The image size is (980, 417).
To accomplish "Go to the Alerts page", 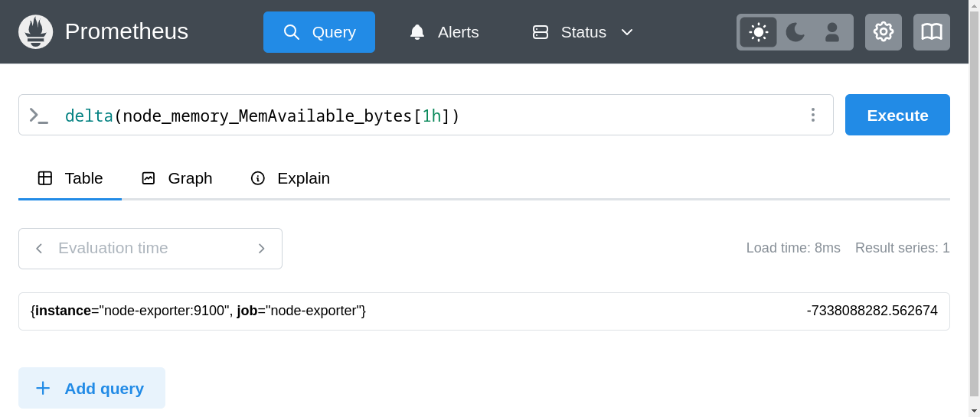I will coord(444,32).
